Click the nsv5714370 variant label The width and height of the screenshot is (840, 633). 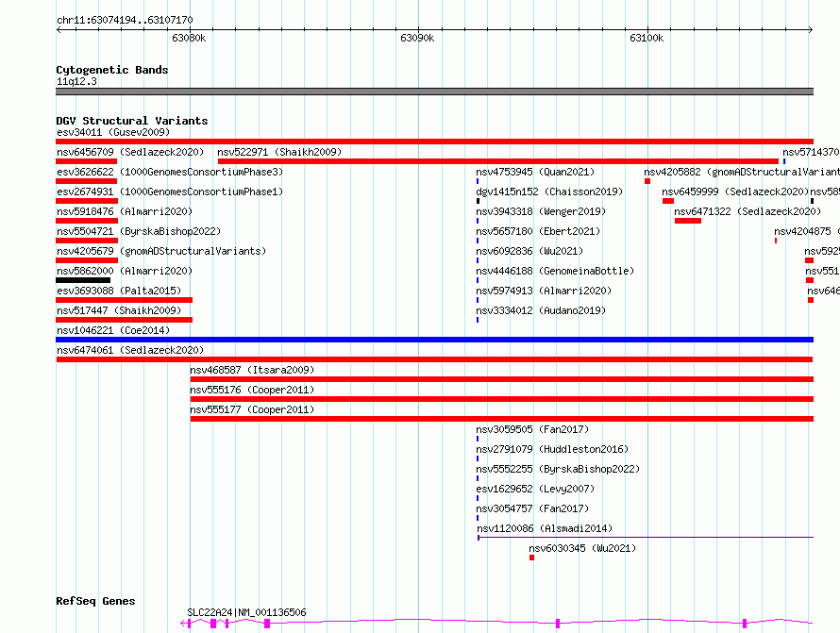click(x=811, y=152)
